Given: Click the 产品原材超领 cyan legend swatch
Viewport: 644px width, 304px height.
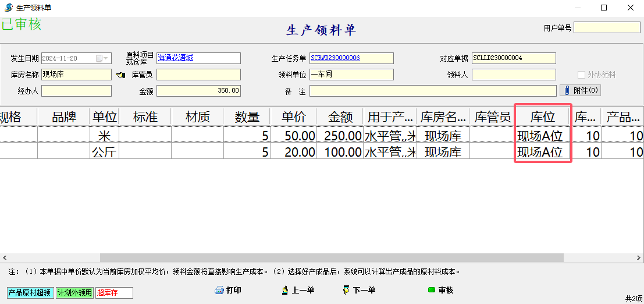Looking at the screenshot, I should click(30, 292).
